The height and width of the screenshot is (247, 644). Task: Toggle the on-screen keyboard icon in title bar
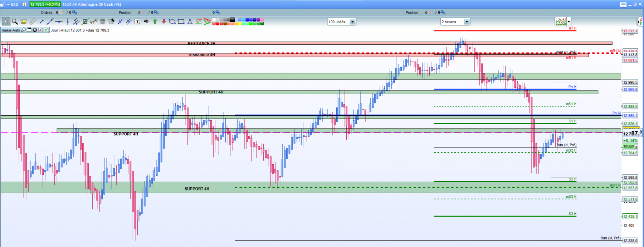click(x=623, y=4)
